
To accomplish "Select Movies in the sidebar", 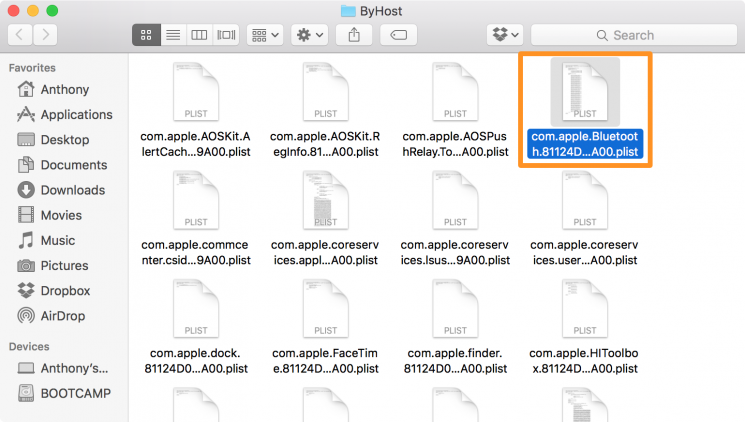I will pos(49,215).
